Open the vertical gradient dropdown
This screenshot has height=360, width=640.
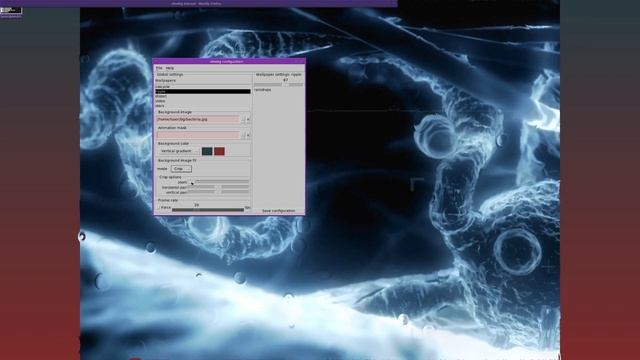(179, 151)
